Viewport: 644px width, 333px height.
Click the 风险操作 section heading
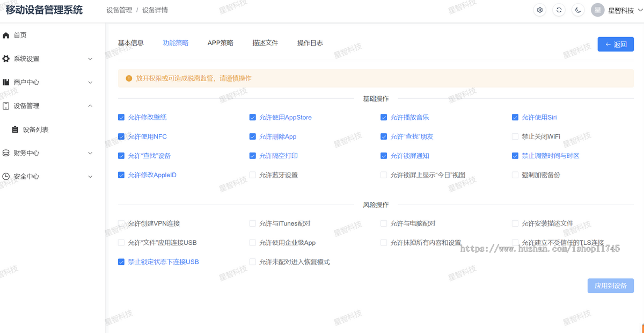coord(376,205)
